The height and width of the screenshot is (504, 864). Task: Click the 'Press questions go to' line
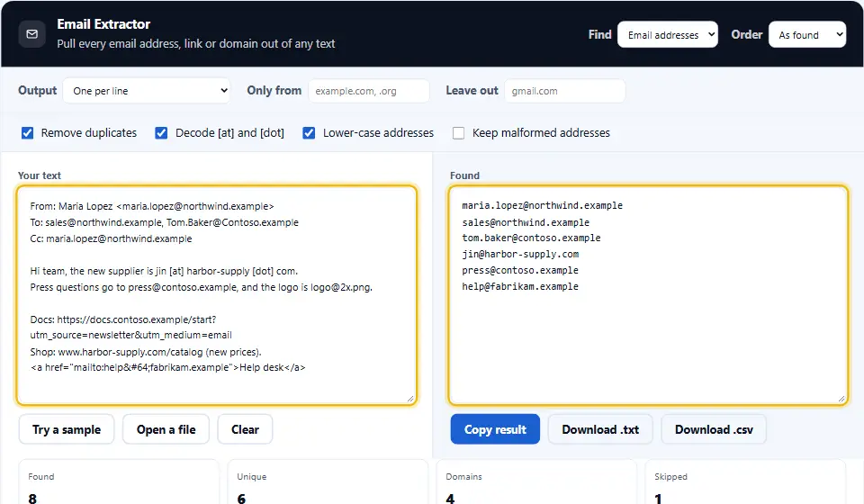point(201,287)
